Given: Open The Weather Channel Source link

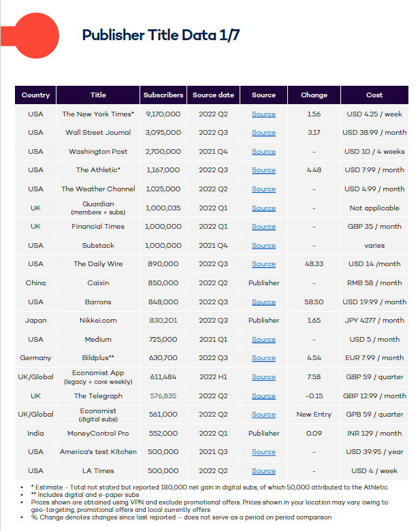Looking at the screenshot, I should (263, 189).
